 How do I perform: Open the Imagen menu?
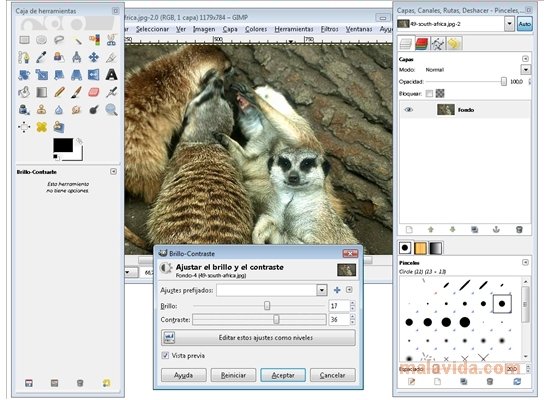[204, 29]
